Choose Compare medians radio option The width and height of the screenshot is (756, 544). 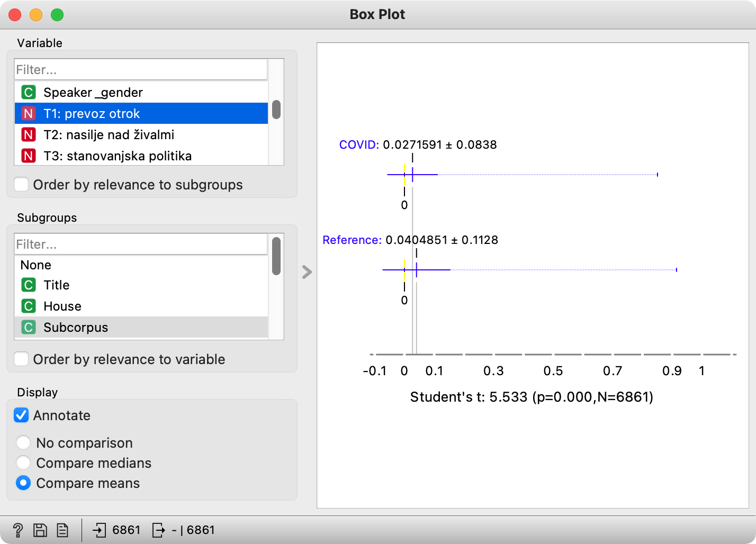click(x=23, y=463)
